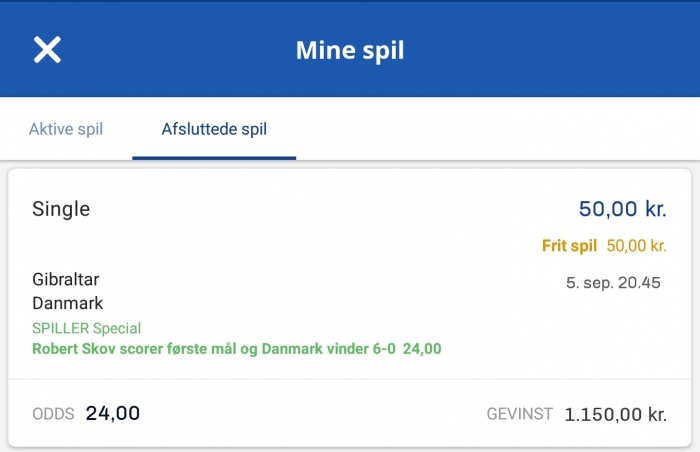Tap the GEVINST label
This screenshot has width=700, height=452.
pos(520,414)
